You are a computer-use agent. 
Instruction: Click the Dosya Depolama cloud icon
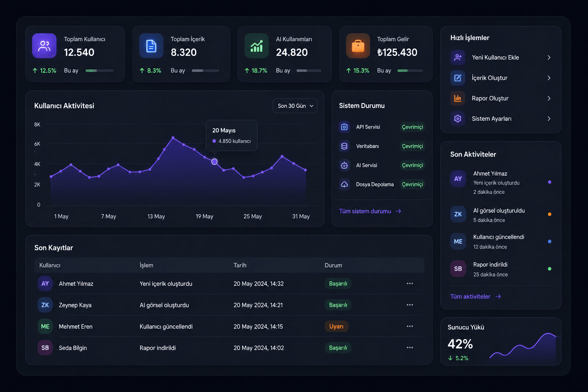[x=345, y=184]
